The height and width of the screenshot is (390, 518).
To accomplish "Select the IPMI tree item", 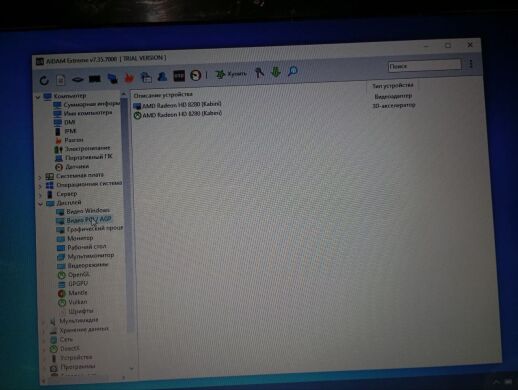I will pos(70,131).
